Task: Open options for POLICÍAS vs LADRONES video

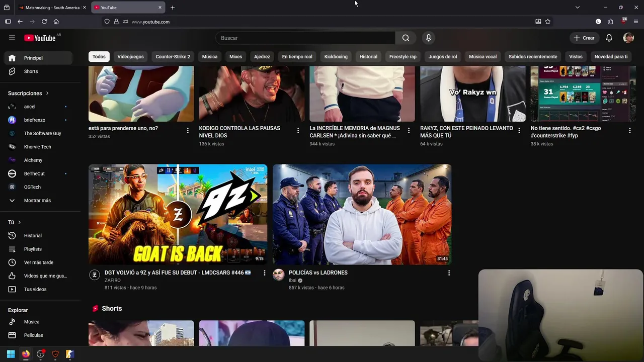Action: tap(449, 273)
